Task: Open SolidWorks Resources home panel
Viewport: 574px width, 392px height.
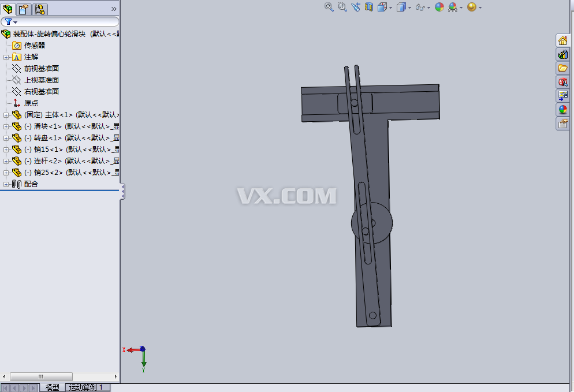Action: [x=563, y=40]
